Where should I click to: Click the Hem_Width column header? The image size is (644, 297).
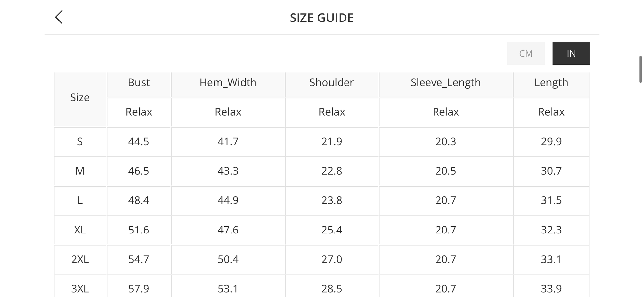coord(228,82)
